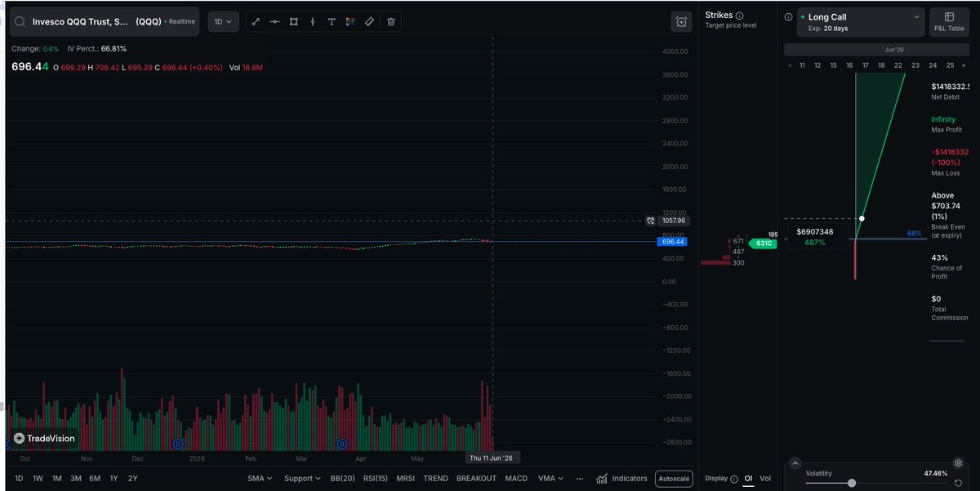The width and height of the screenshot is (980, 491).
Task: Expand the VMA indicator dropdown
Action: click(552, 479)
